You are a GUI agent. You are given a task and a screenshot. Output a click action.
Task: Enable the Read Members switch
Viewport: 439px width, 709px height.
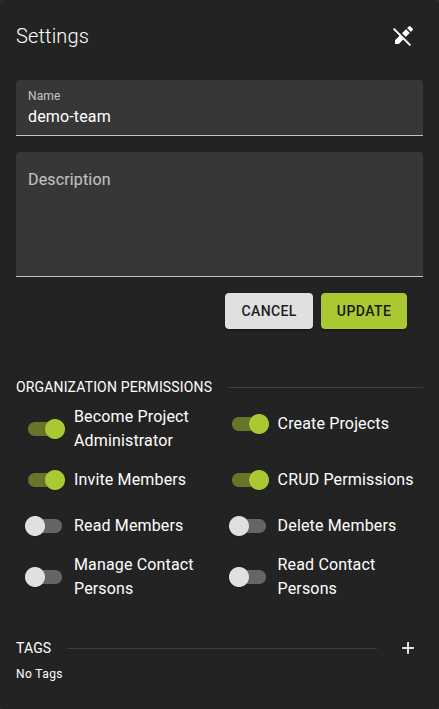pos(43,526)
